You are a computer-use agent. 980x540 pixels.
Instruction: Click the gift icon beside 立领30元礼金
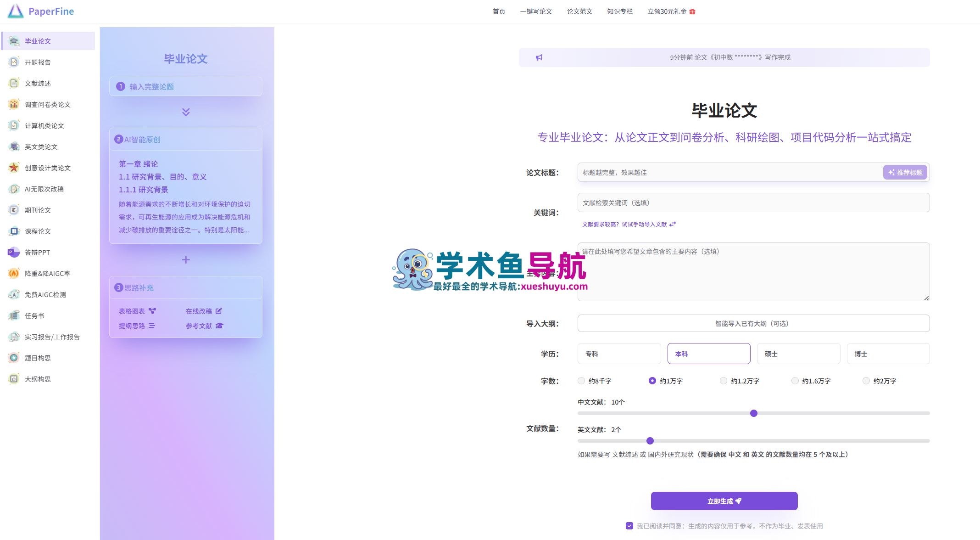tap(692, 11)
